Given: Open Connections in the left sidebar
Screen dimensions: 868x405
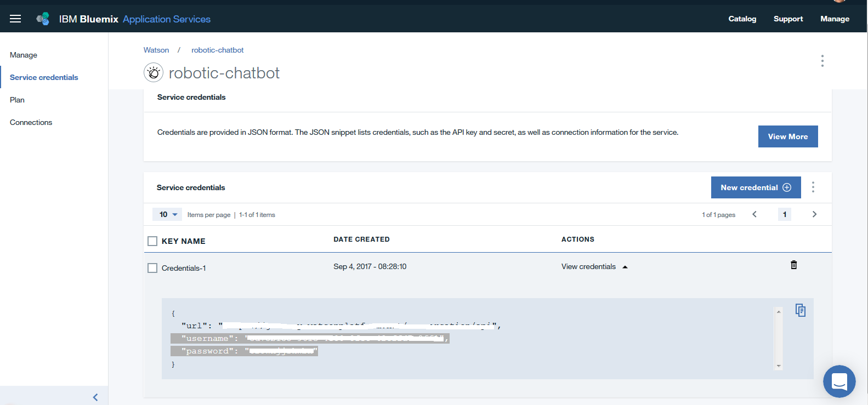Looking at the screenshot, I should coord(31,122).
